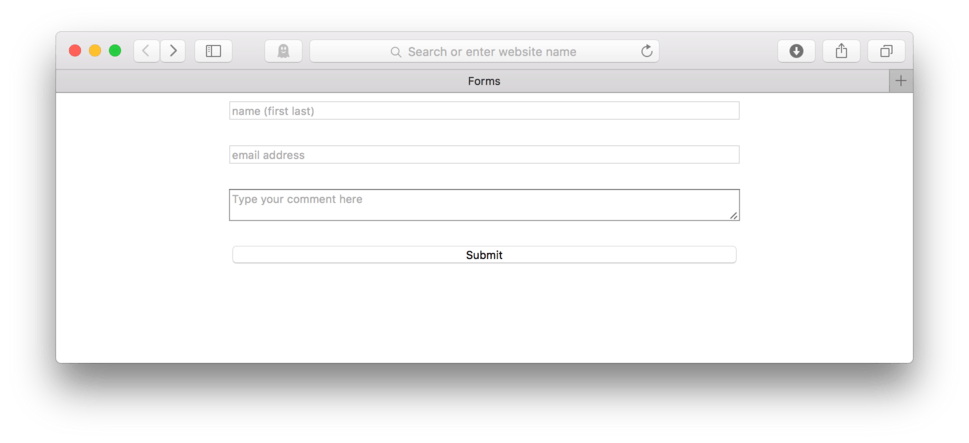The width and height of the screenshot is (969, 443).
Task: Click the magnifier icon in the address bar
Action: click(396, 52)
